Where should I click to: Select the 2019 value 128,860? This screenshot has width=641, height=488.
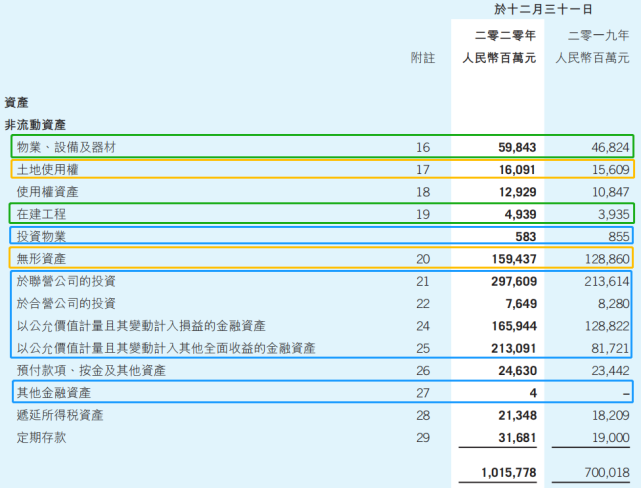click(607, 259)
